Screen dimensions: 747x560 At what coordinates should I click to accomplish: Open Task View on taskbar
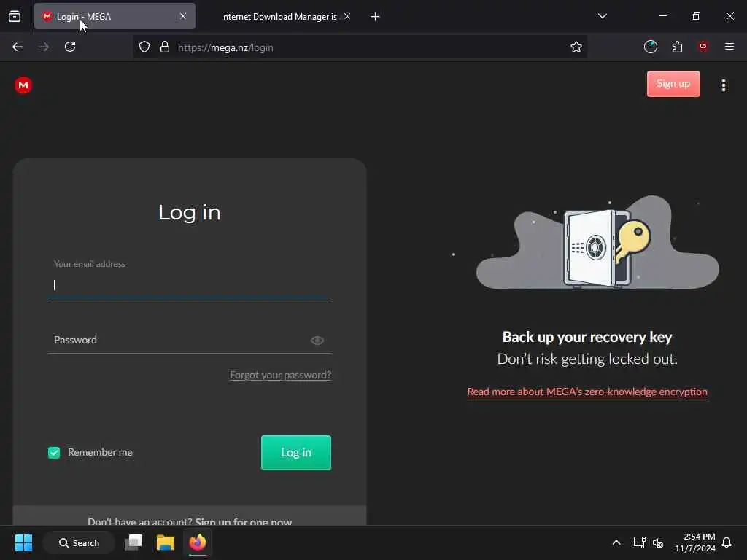[x=133, y=542]
